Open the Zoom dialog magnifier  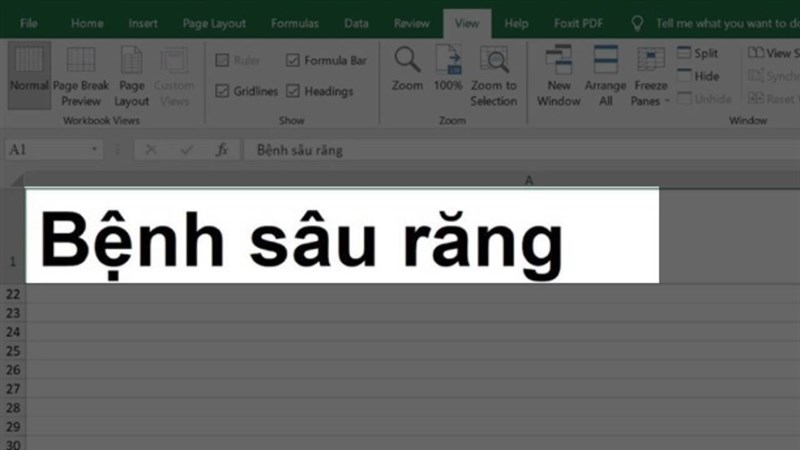tap(407, 69)
